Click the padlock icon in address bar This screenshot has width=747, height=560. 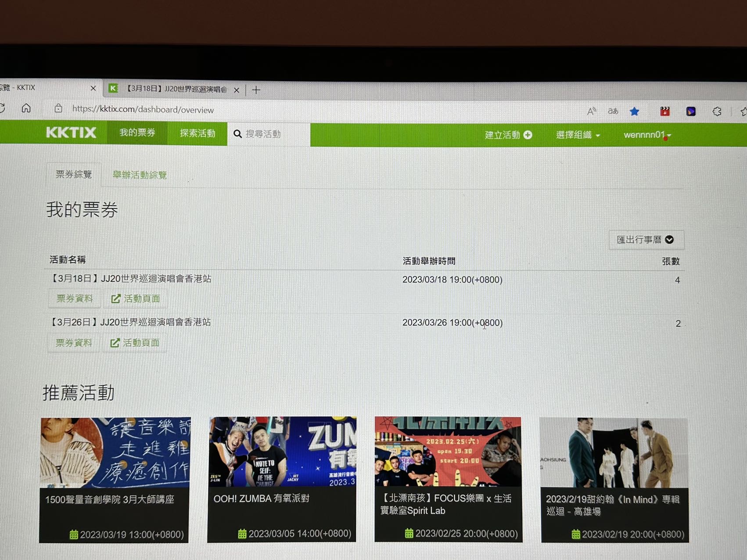58,109
